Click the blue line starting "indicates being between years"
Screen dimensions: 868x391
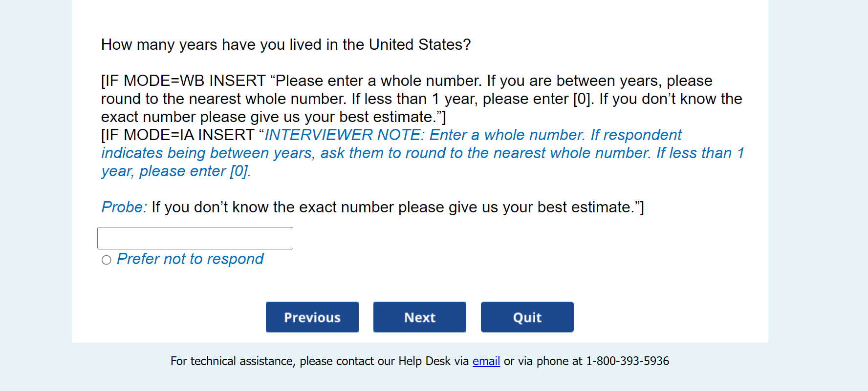[422, 153]
